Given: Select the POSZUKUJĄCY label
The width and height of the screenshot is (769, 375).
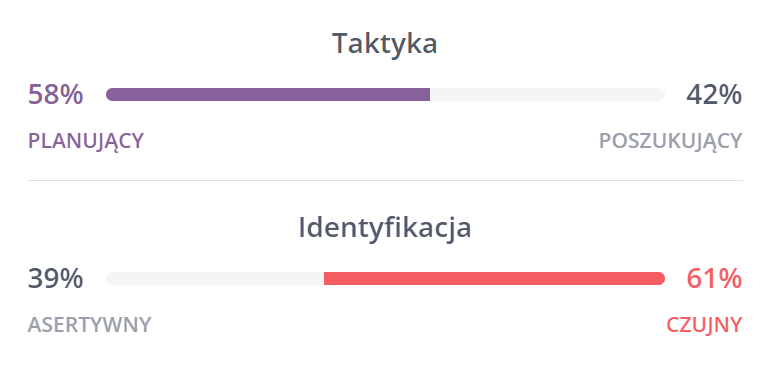Looking at the screenshot, I should point(670,141).
